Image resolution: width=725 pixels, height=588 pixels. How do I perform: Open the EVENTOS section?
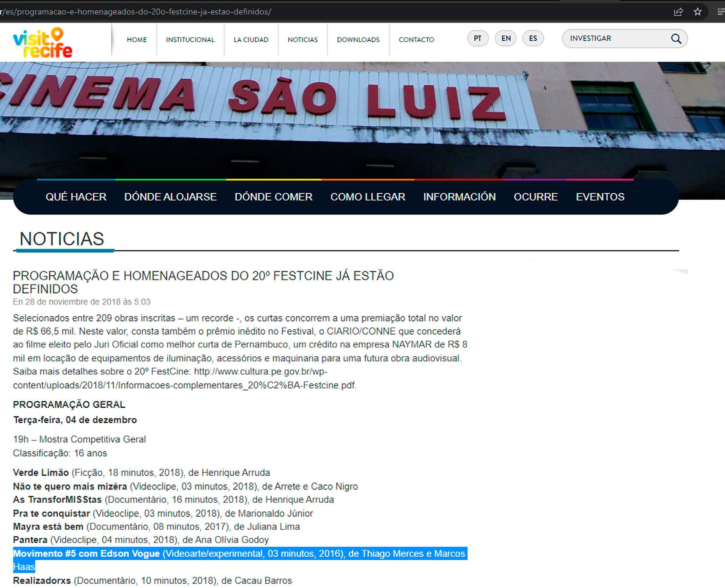[600, 197]
